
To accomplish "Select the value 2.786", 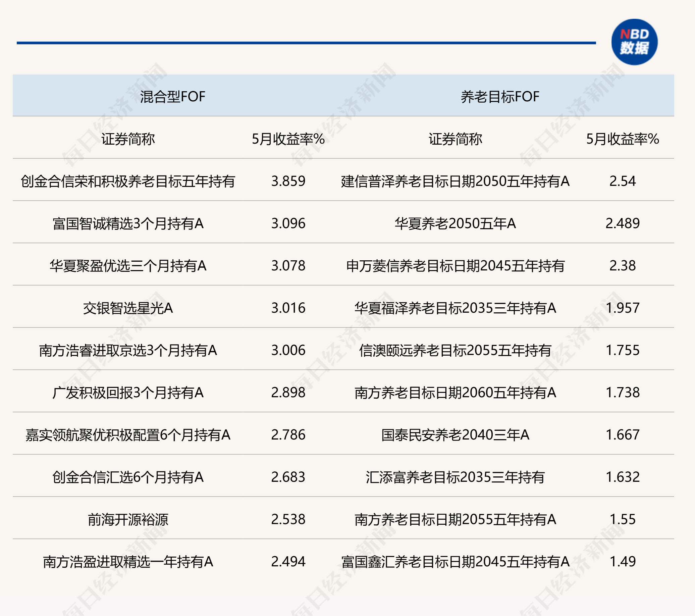I will click(x=288, y=435).
